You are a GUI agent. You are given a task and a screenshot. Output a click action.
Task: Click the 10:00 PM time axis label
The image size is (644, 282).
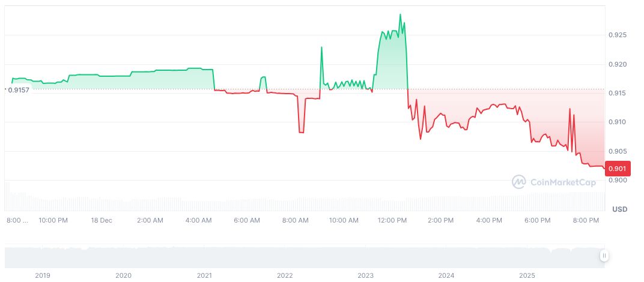[x=53, y=220]
